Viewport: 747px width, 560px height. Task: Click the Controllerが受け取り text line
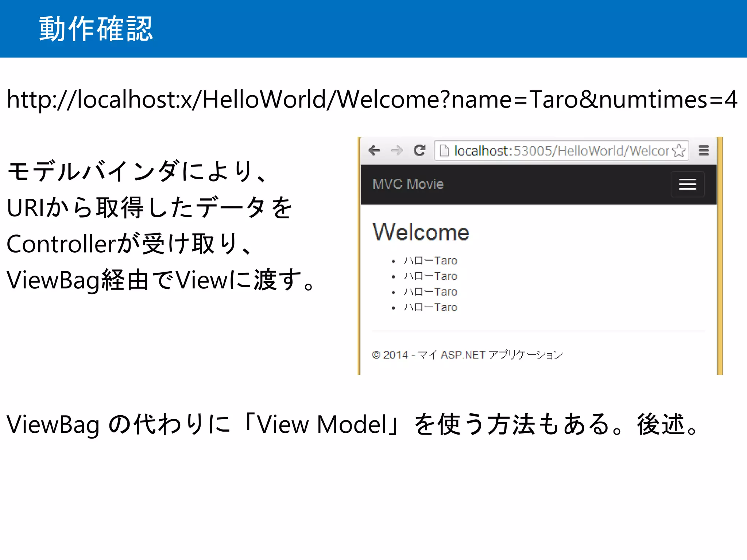[x=130, y=244]
